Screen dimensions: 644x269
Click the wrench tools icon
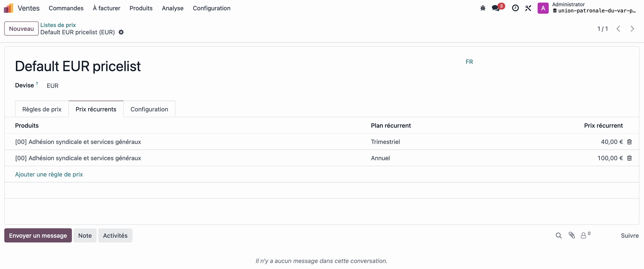528,8
